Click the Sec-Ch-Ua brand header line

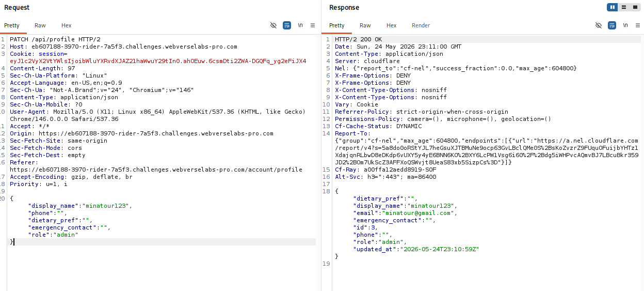coord(102,90)
